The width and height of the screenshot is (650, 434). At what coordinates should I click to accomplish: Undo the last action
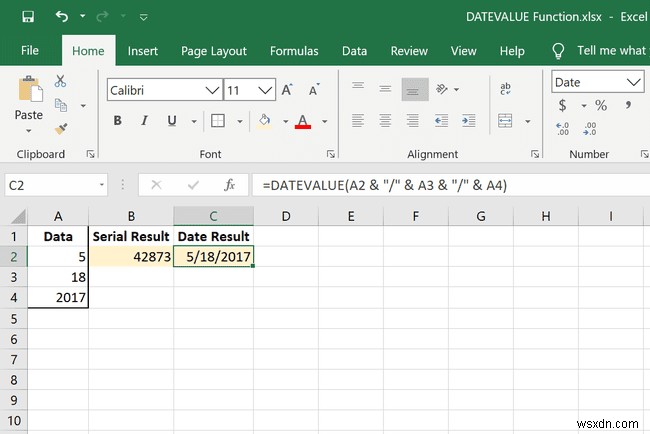click(x=62, y=17)
